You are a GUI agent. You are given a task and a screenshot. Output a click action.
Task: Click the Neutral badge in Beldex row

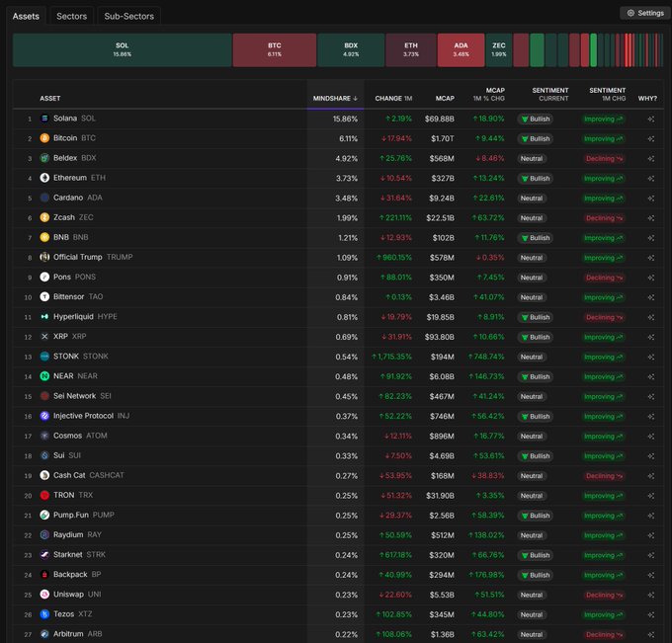532,158
